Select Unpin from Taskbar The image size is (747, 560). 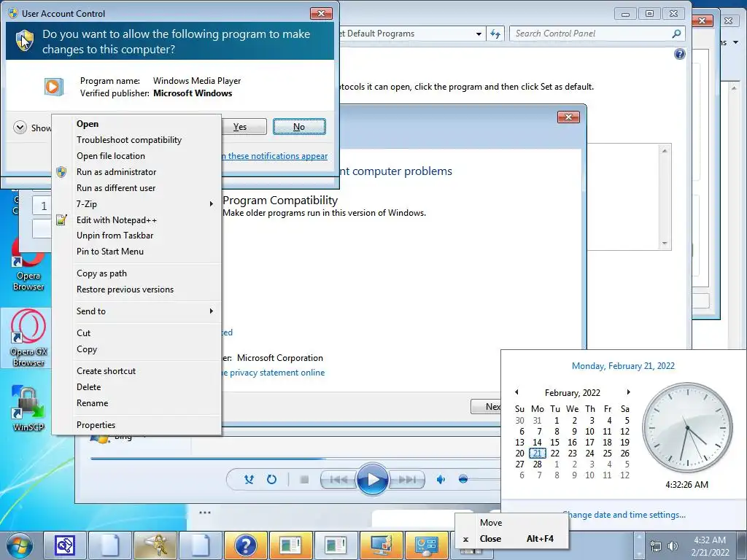click(136, 236)
